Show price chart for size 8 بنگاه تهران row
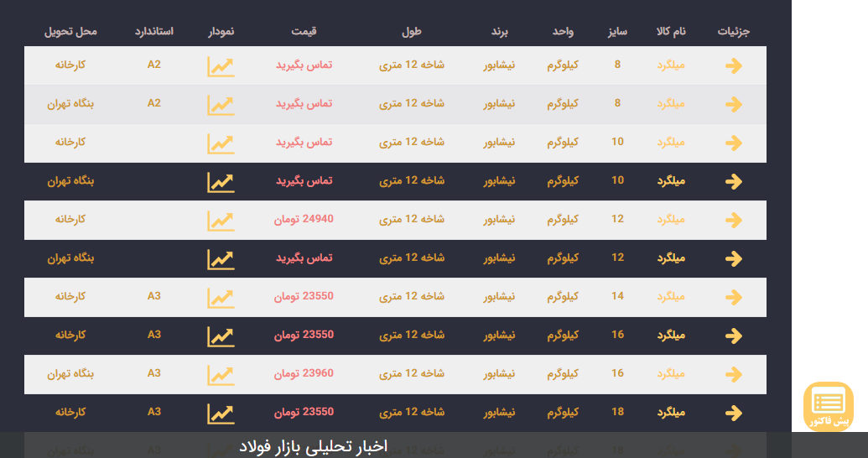Viewport: 868px width, 458px height. (221, 104)
